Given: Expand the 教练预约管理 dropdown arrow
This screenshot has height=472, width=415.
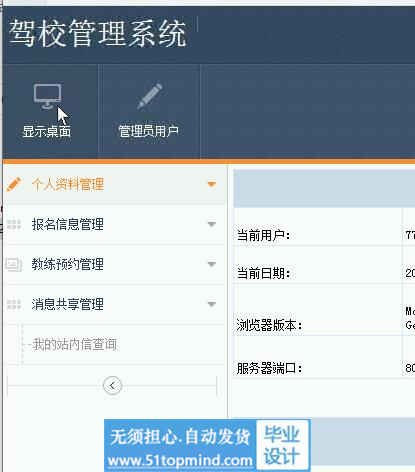Looking at the screenshot, I should click(212, 264).
